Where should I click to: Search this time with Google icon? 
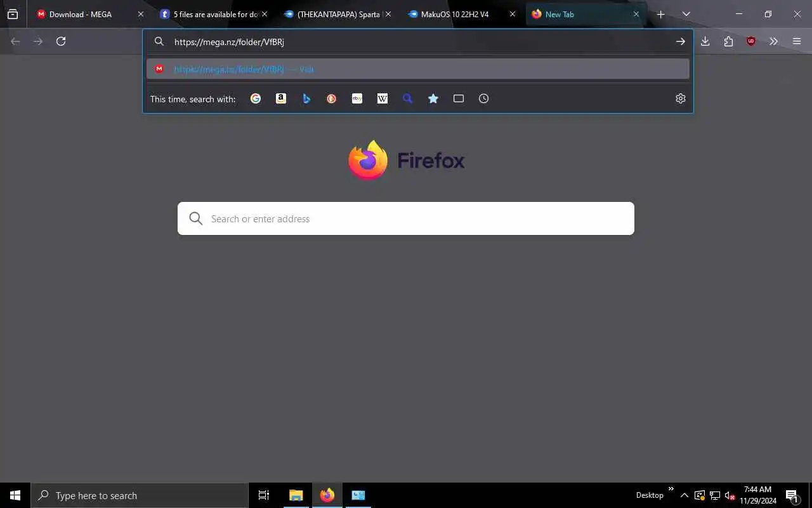tap(256, 98)
